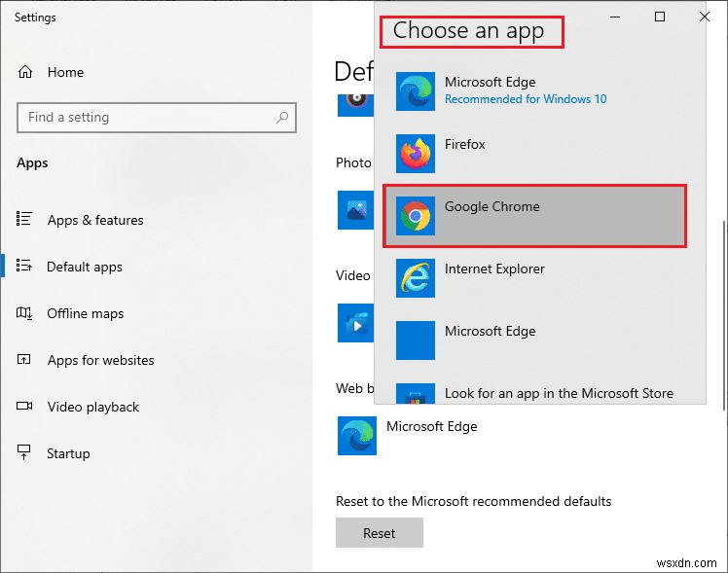The width and height of the screenshot is (728, 573).
Task: Select Microsoft Edge recommended for Windows 10
Action: tap(534, 91)
